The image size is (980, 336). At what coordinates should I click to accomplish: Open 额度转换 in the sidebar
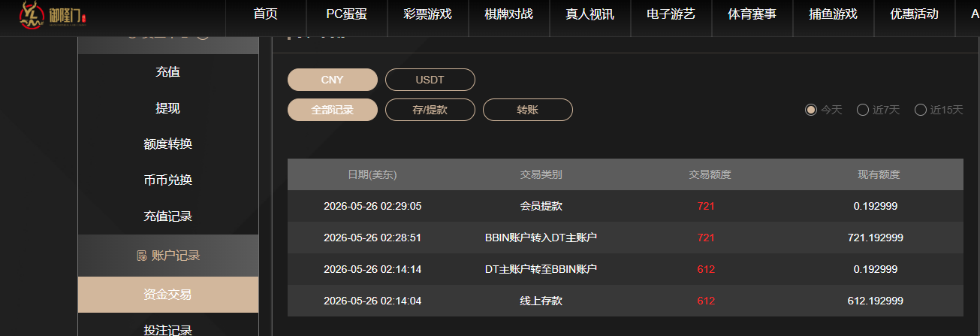pos(167,144)
